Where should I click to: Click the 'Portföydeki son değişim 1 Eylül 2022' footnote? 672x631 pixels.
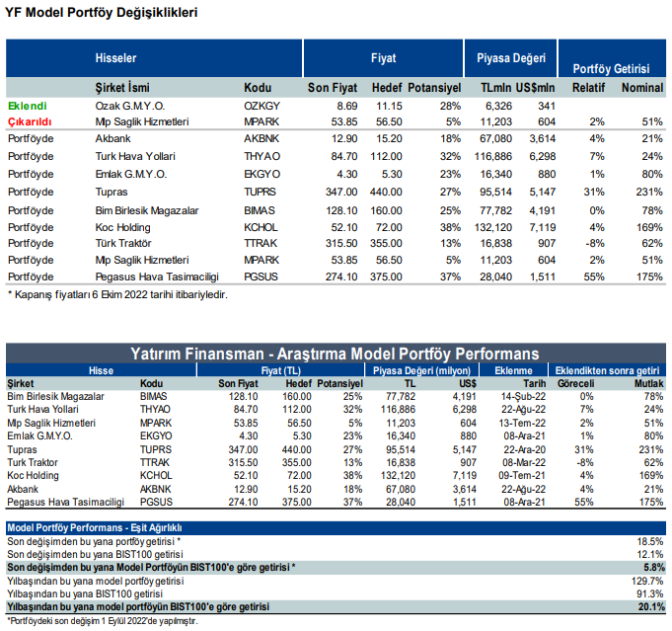[103, 621]
